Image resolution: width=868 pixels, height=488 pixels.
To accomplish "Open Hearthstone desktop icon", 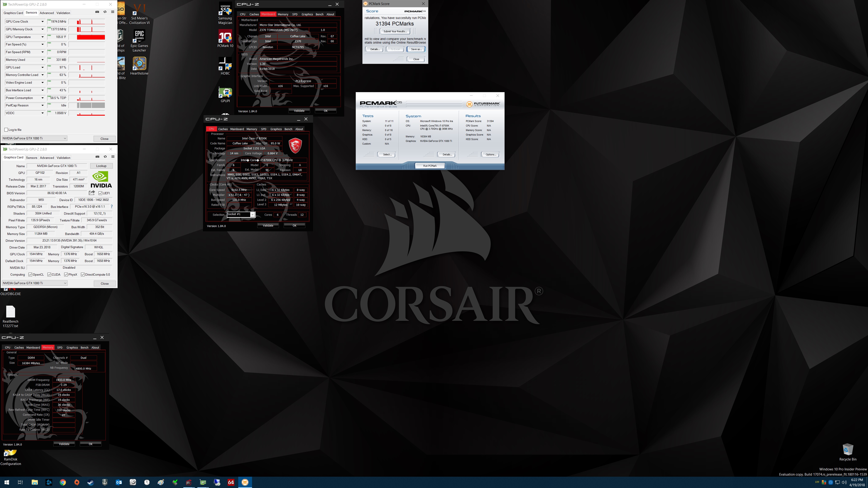I will [x=139, y=66].
